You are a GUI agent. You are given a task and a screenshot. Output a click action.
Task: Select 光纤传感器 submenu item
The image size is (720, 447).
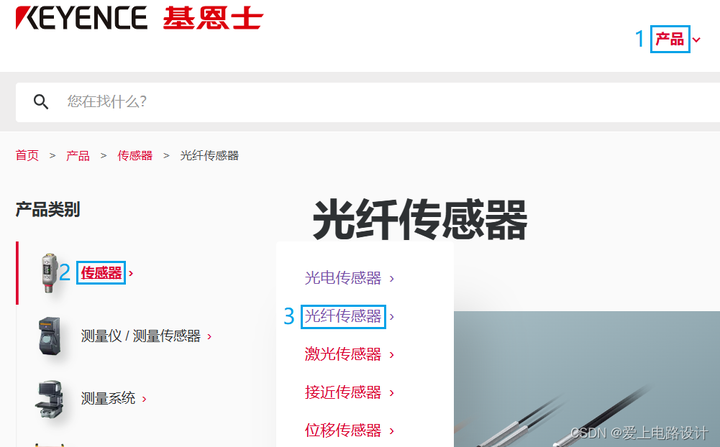coord(343,316)
